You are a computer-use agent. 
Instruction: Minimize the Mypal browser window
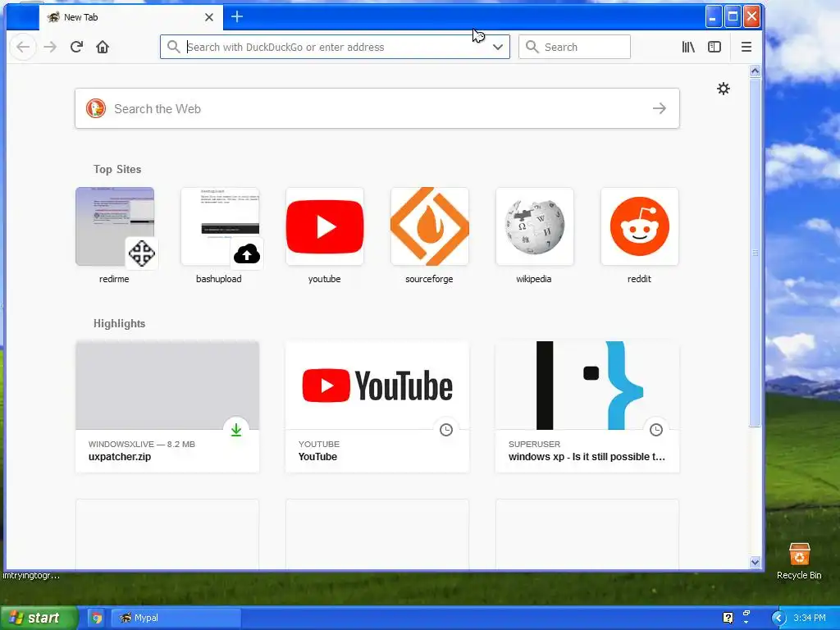click(x=713, y=16)
